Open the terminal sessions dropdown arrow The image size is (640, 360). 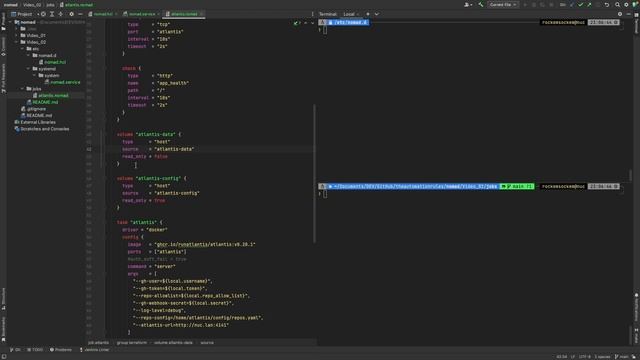[377, 14]
